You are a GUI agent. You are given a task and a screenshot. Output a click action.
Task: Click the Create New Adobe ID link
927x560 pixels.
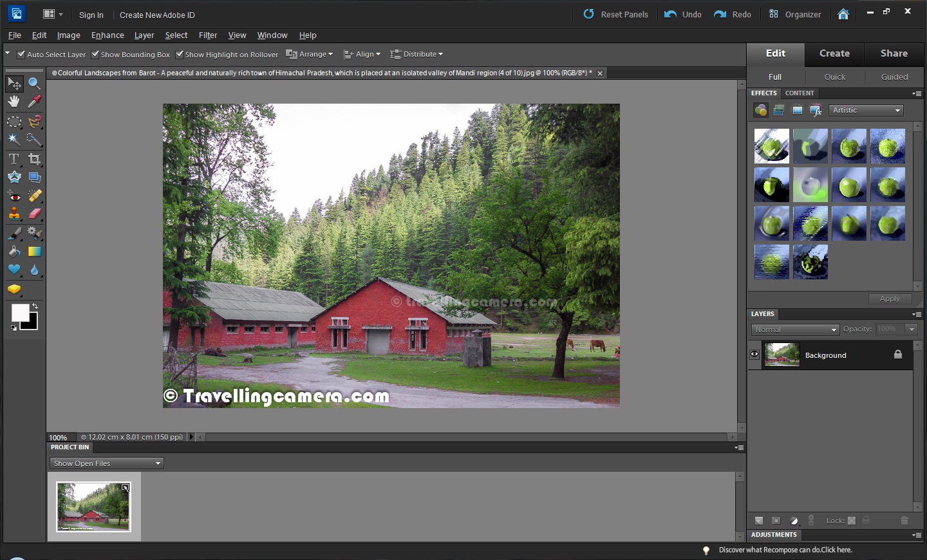click(156, 15)
